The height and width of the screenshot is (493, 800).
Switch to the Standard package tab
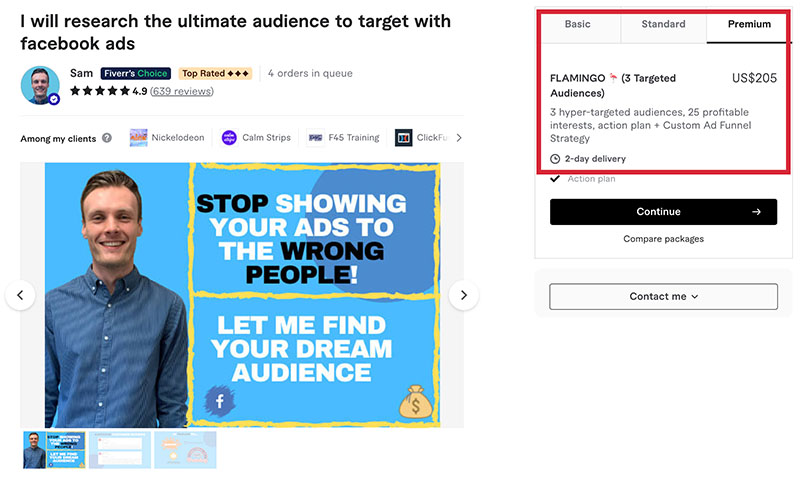tap(663, 24)
